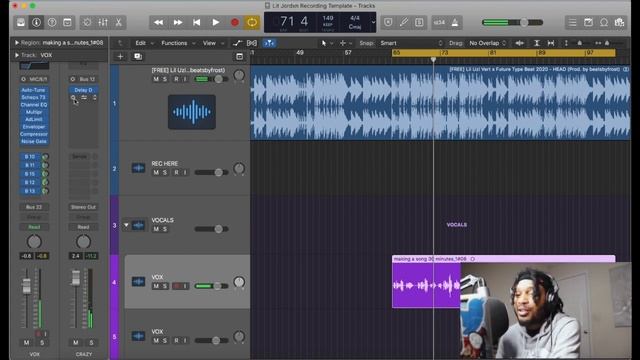Click the horizontal auto zoom icon
The image size is (640, 360).
coord(551,43)
